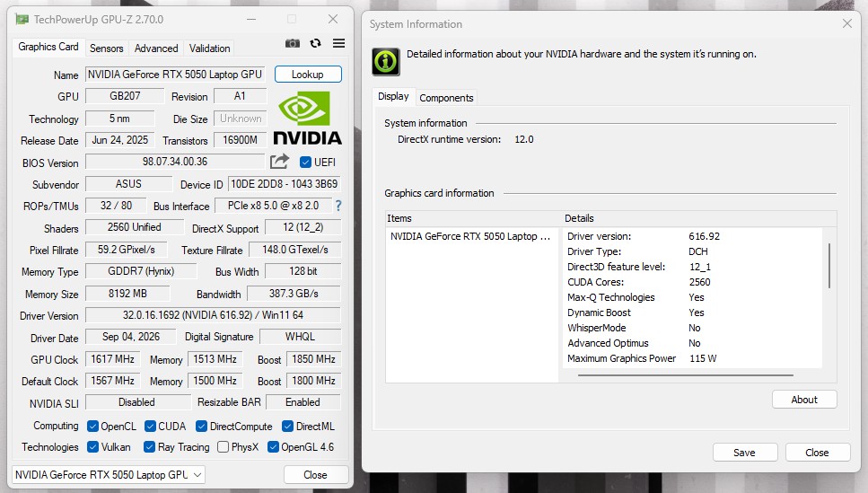Image resolution: width=868 pixels, height=493 pixels.
Task: Click the horizontal scrollbar under Details
Action: pyautogui.click(x=685, y=375)
